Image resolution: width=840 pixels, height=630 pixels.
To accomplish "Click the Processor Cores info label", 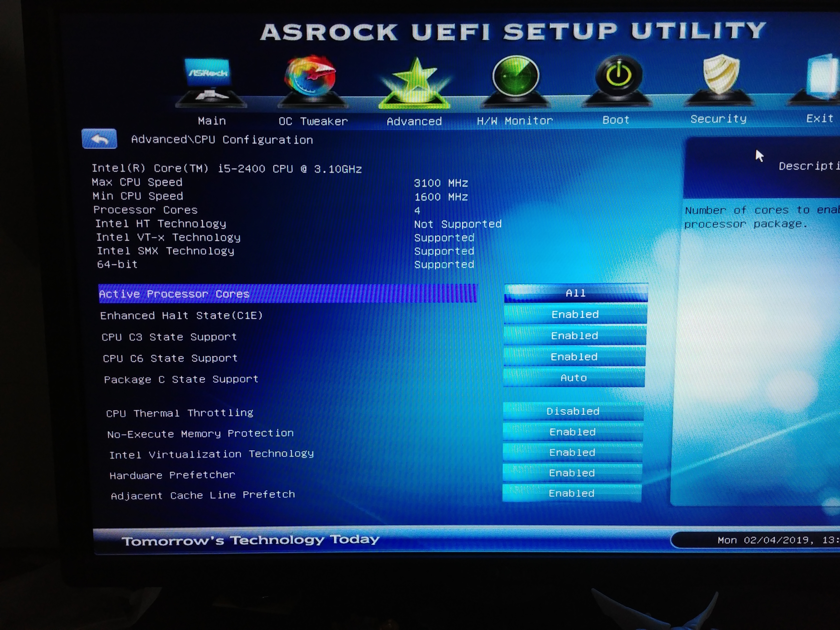I will tap(145, 210).
